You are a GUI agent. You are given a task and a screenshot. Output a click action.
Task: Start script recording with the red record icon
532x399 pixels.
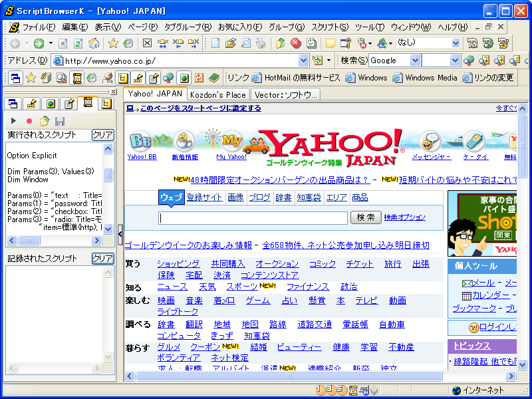29,120
